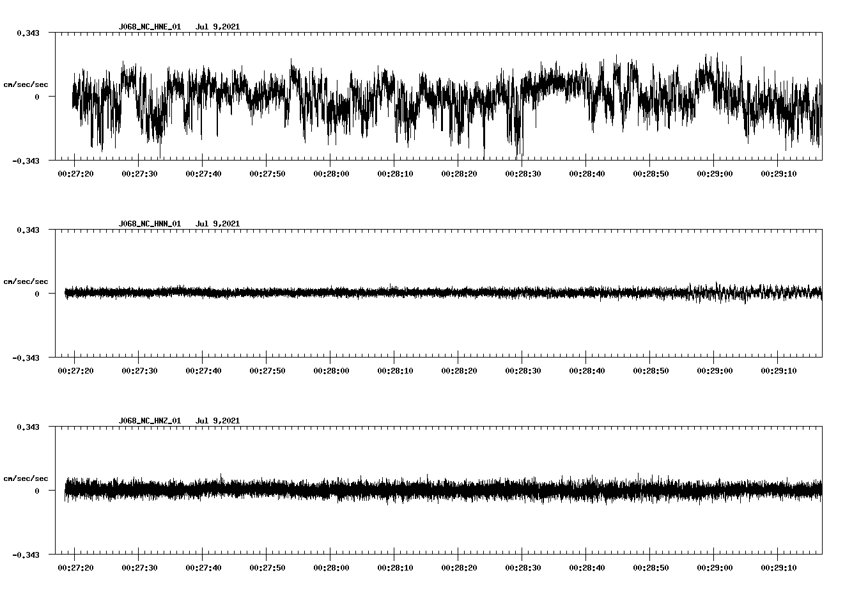Click 00:28:30 time label under HNN plot
The width and height of the screenshot is (868, 591).
(x=523, y=370)
